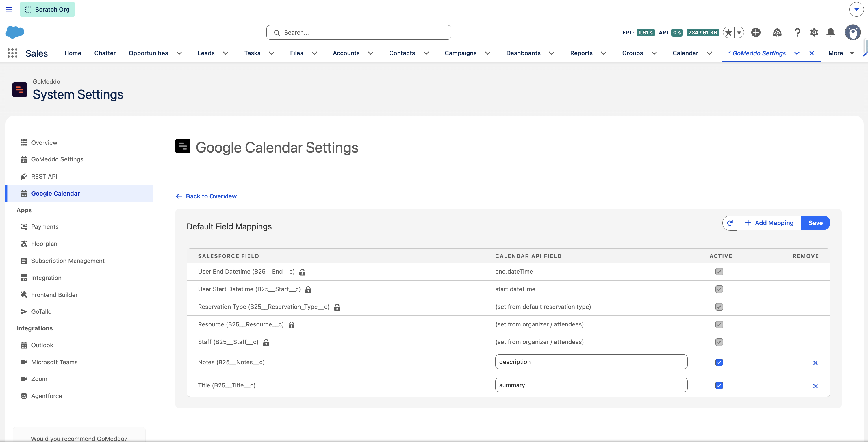The width and height of the screenshot is (868, 442).
Task: Click the summary calendar field input
Action: pyautogui.click(x=591, y=385)
